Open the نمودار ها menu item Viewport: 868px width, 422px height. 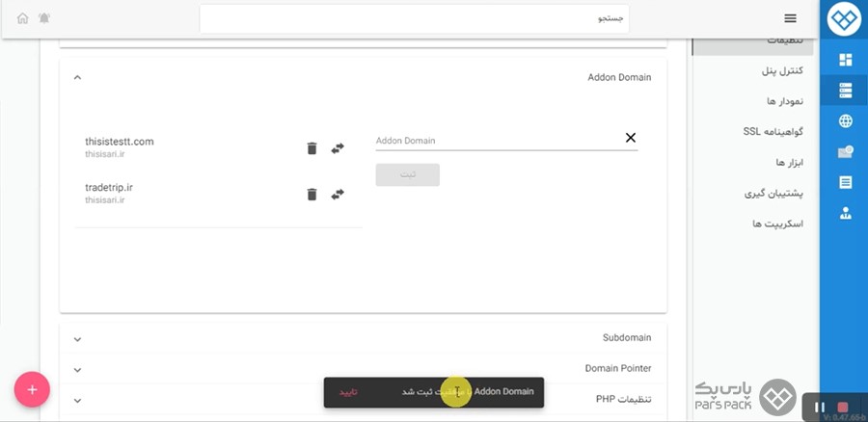tap(785, 101)
